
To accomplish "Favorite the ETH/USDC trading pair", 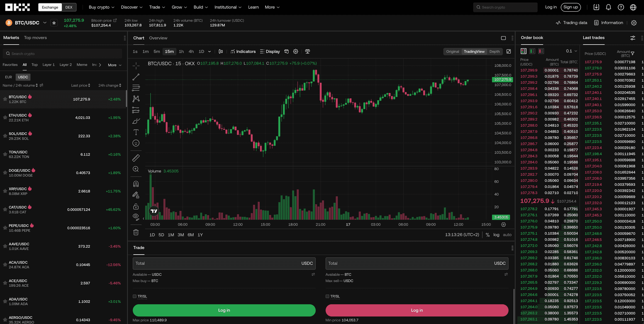I will pos(5,117).
